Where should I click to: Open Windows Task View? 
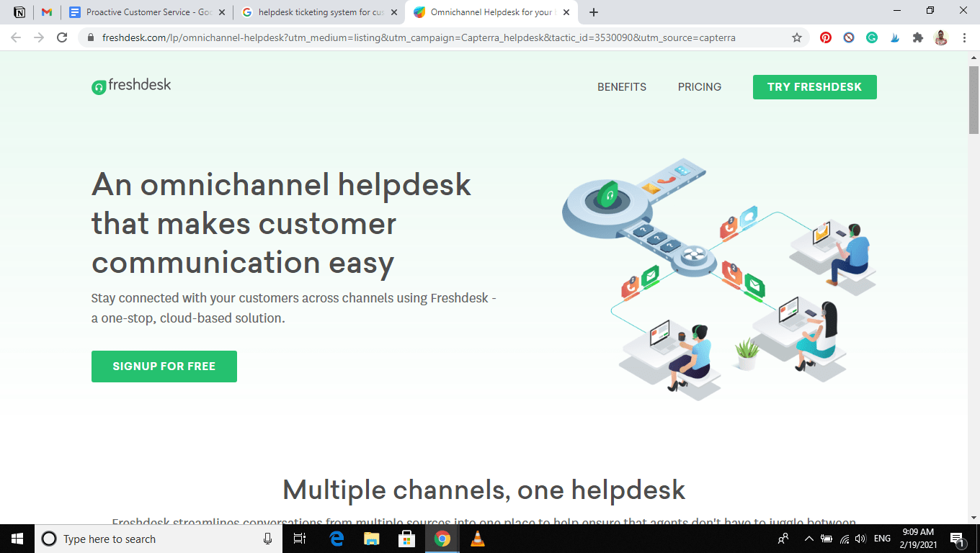click(300, 539)
